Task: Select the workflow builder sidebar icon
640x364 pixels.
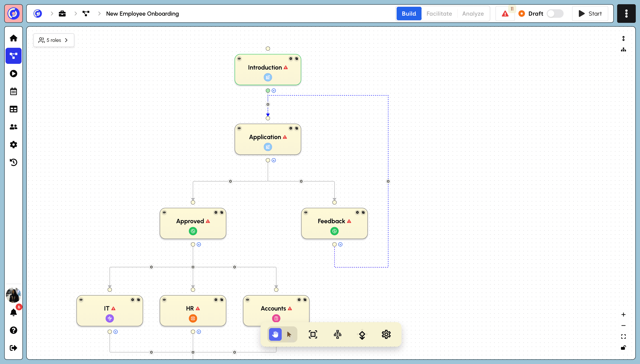Action: coord(14,56)
